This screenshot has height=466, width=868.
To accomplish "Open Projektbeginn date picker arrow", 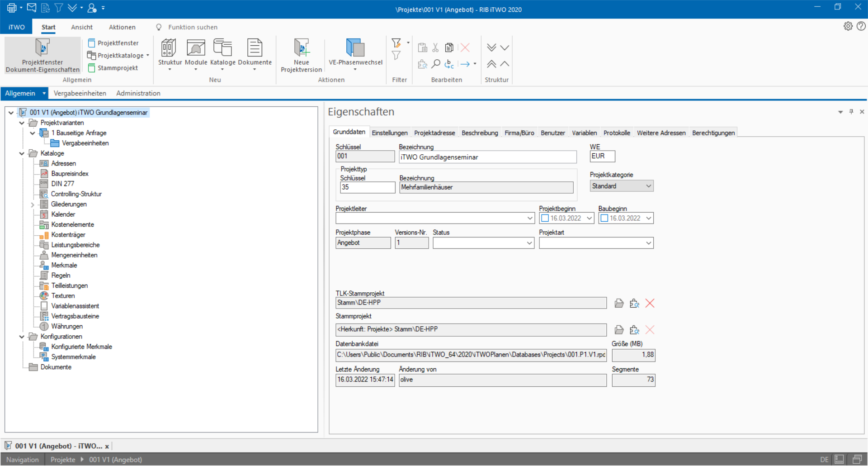I will click(x=589, y=218).
